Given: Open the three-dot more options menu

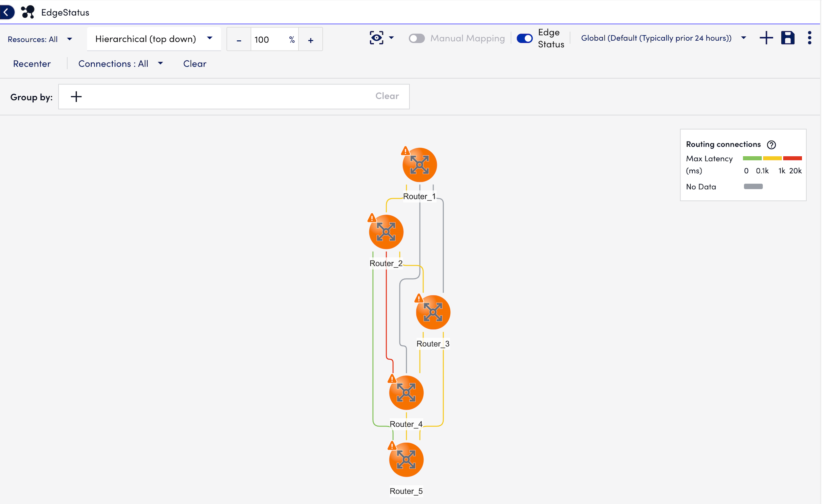Looking at the screenshot, I should [809, 38].
